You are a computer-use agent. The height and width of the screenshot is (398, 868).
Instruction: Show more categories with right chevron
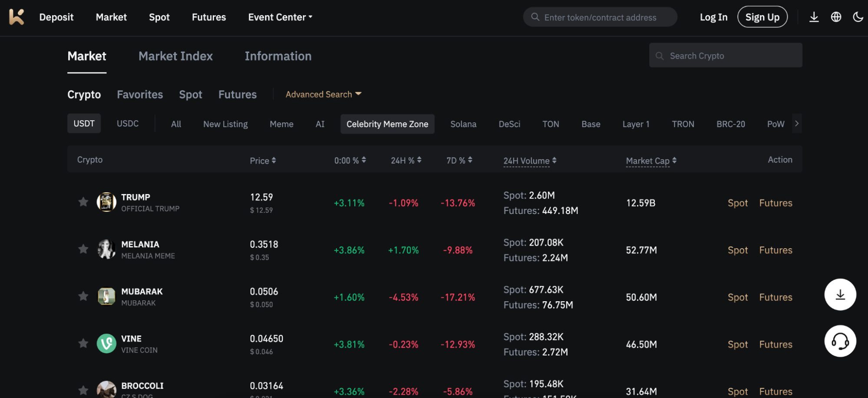797,124
